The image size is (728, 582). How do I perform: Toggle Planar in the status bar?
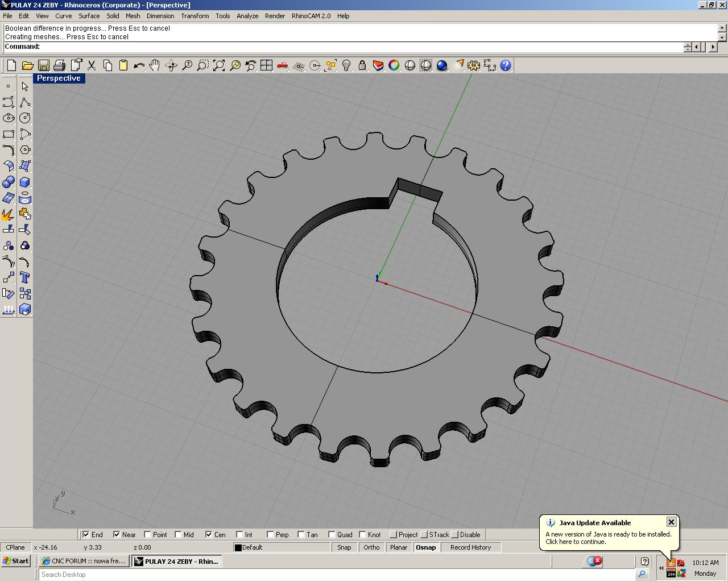coord(399,547)
